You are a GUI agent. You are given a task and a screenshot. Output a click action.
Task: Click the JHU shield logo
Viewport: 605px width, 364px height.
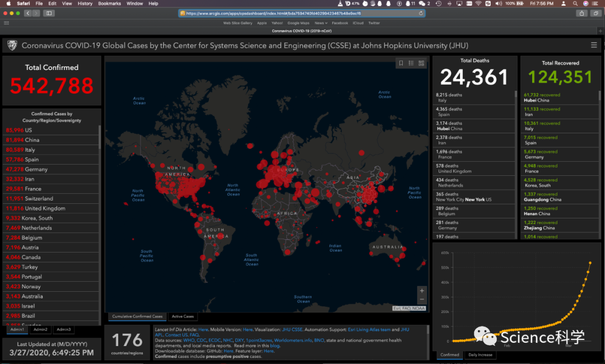pos(12,45)
